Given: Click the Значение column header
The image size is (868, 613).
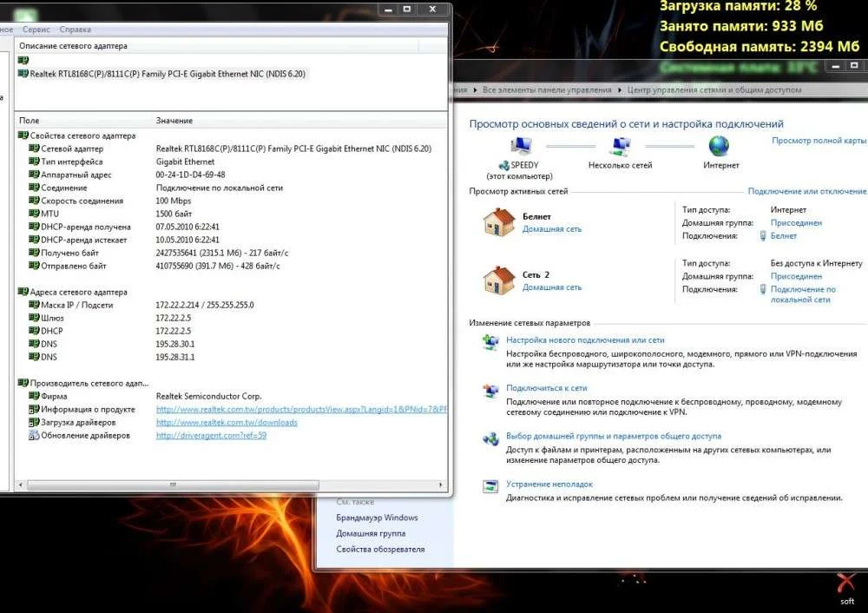Looking at the screenshot, I should (174, 120).
